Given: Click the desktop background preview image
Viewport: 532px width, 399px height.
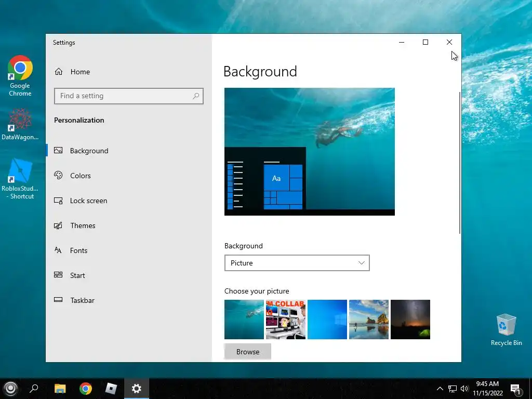Looking at the screenshot, I should [x=310, y=152].
